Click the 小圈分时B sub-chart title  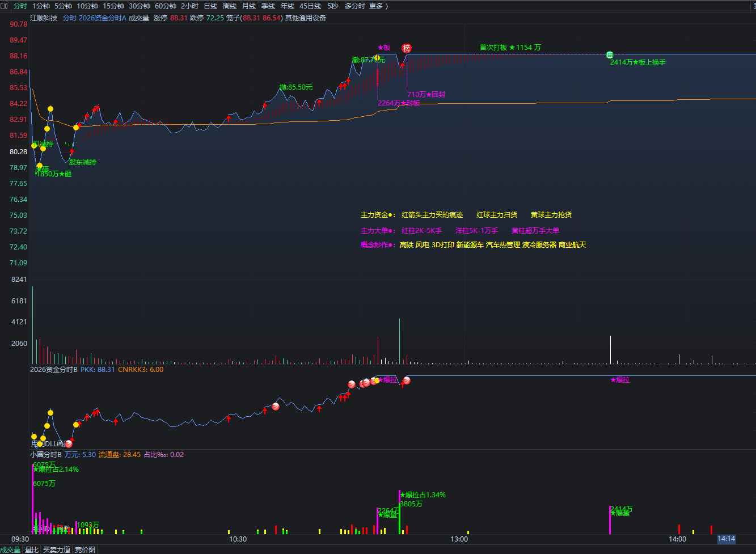(x=46, y=455)
